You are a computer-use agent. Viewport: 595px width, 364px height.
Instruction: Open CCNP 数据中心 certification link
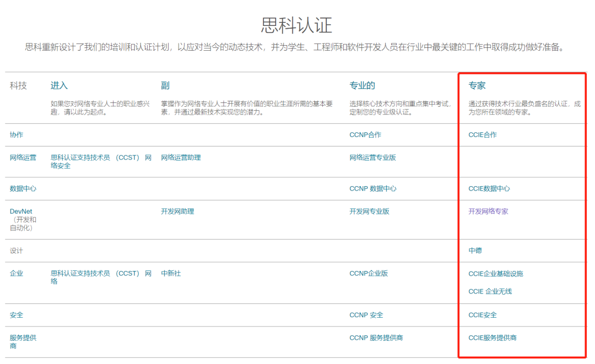pyautogui.click(x=372, y=188)
